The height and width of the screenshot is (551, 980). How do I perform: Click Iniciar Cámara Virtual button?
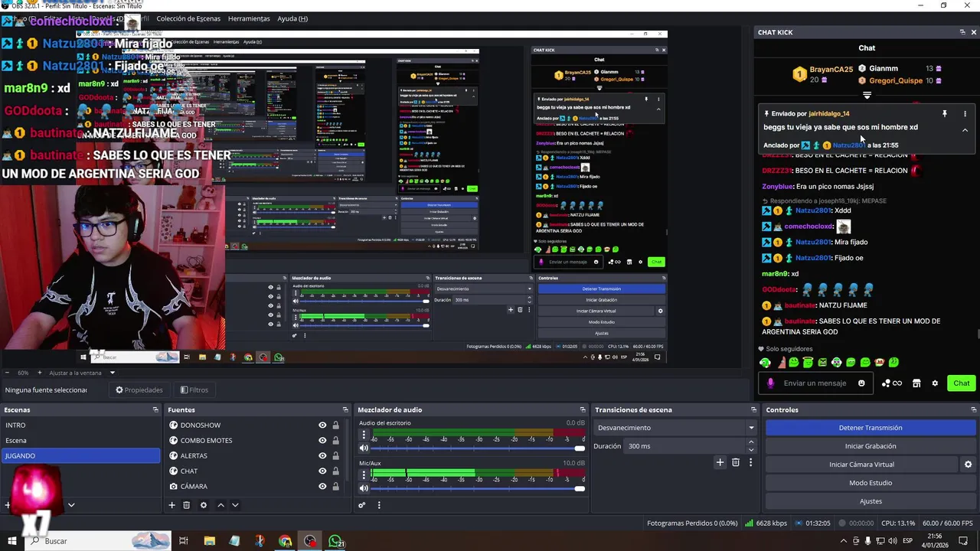click(861, 465)
